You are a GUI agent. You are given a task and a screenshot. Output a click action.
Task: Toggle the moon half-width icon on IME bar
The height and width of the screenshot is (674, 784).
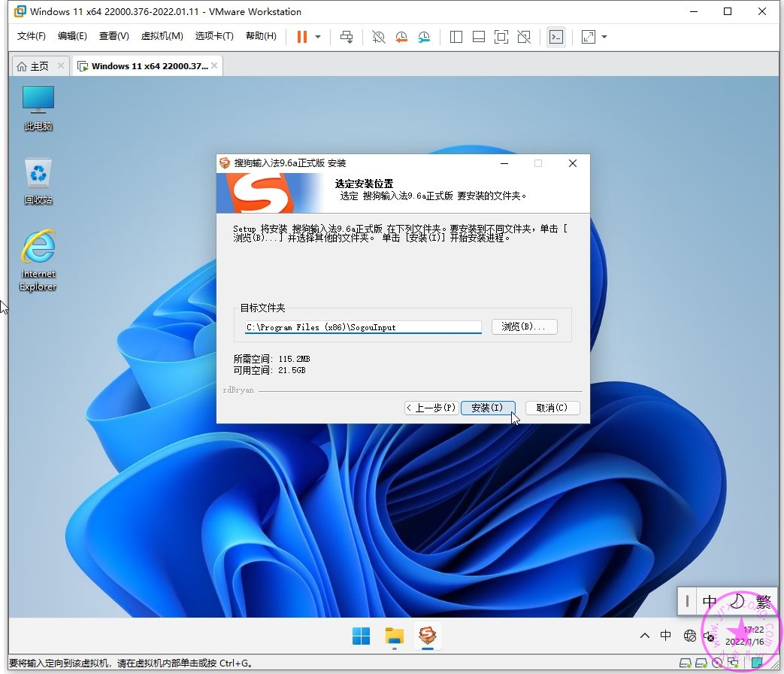[x=737, y=601]
